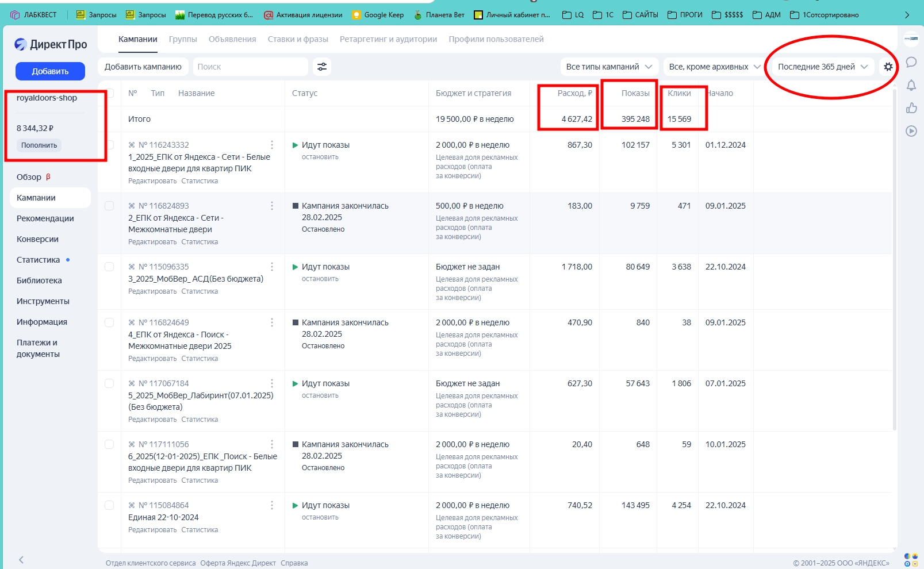Viewport: 924px width, 569px height.
Task: Click the Добавить кампанию button
Action: pyautogui.click(x=143, y=67)
